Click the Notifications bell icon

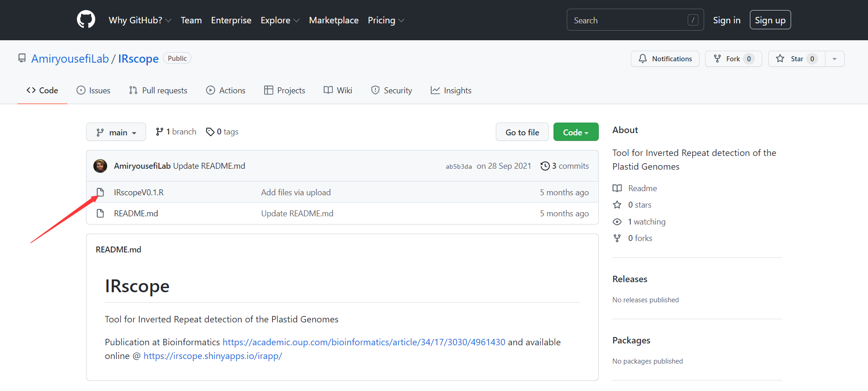[x=643, y=59]
